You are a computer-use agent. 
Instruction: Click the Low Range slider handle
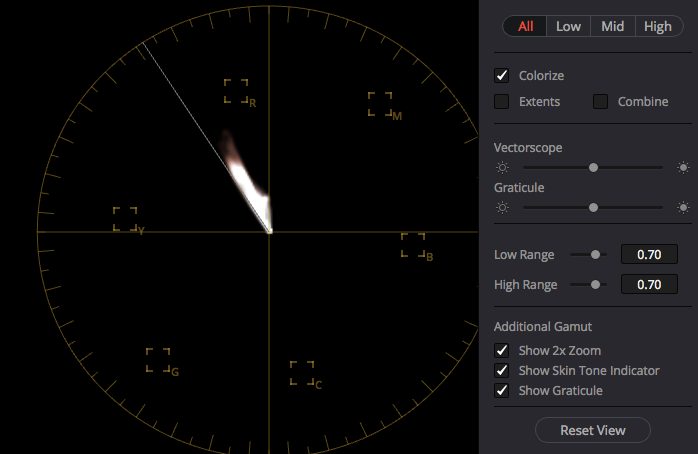595,255
